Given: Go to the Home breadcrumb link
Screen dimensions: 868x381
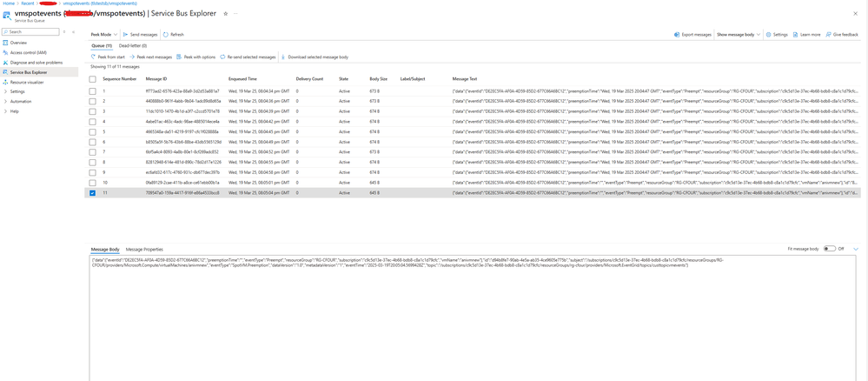Looking at the screenshot, I should [9, 3].
